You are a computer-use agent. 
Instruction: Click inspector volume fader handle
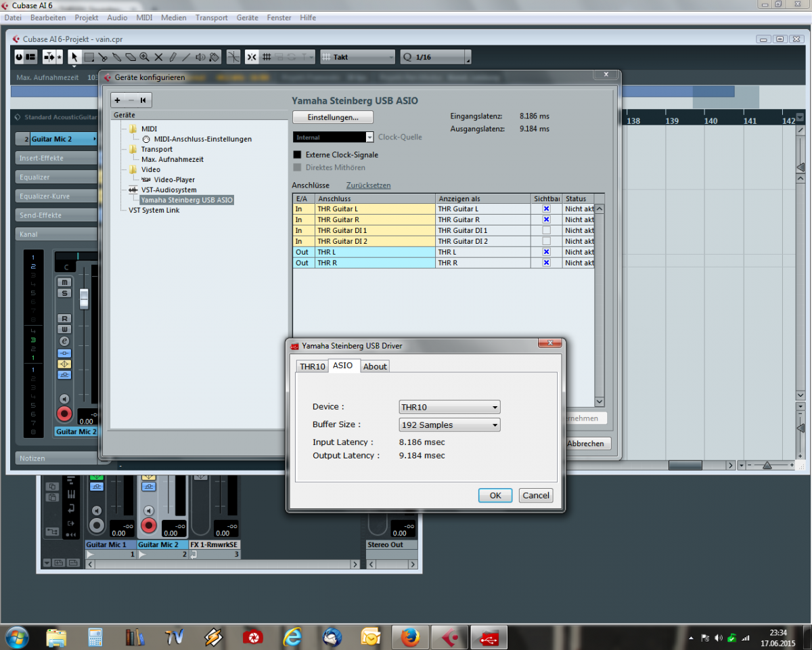(x=84, y=299)
